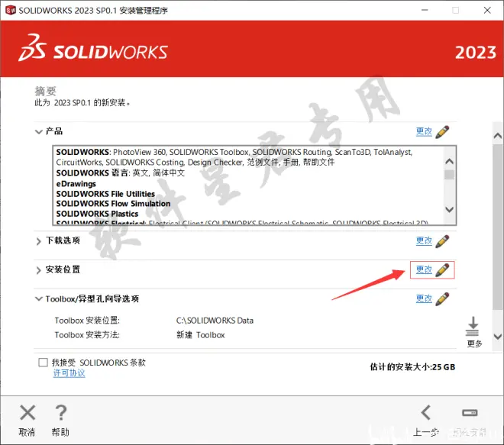Click 更改 link for 产品
This screenshot has width=504, height=445.
[x=424, y=131]
